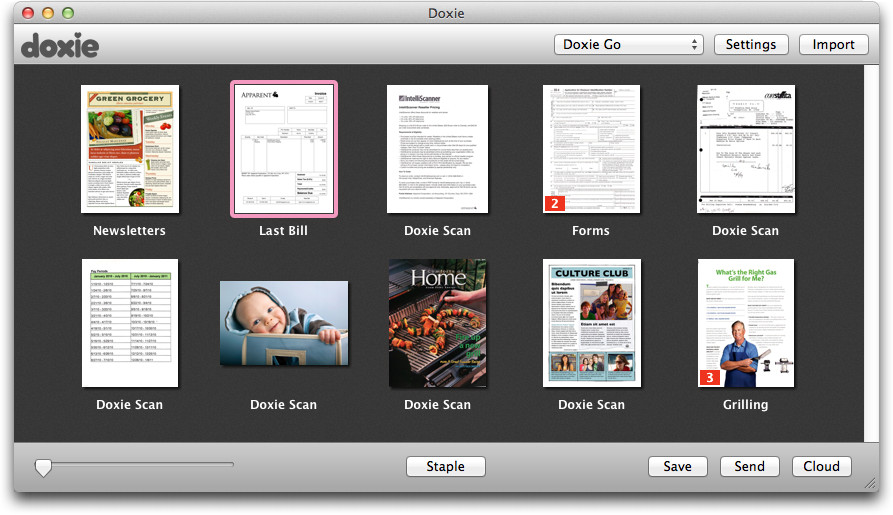Select the Last Bill invoice scan
Viewport: 893px width, 515px height.
(284, 149)
